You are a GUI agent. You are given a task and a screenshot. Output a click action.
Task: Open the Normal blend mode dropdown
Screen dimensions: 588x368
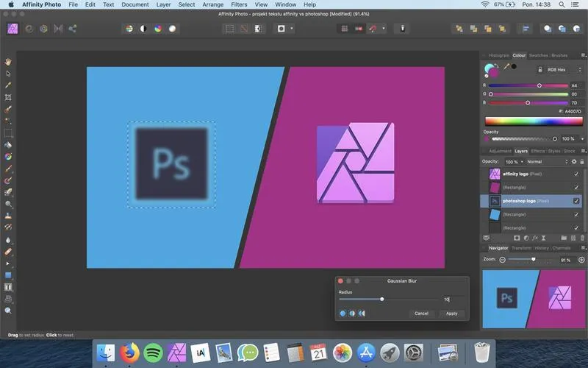(x=547, y=162)
